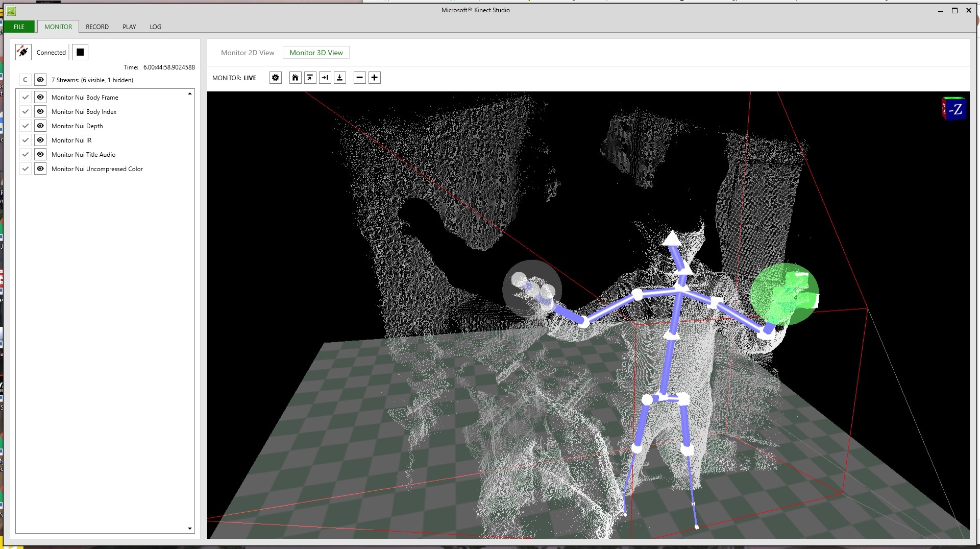This screenshot has height=549, width=980.
Task: Uncheck the Monitor Nui Title Audio checkmark
Action: [25, 154]
